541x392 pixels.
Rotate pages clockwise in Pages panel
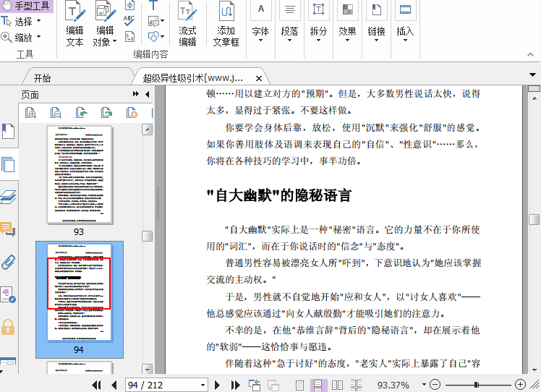coord(106,113)
